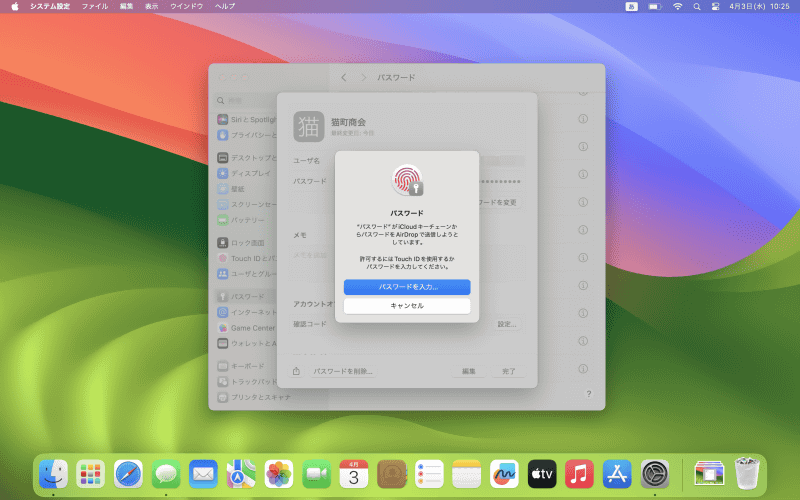
Task: Open FaceTime in the Dock
Action: [316, 474]
